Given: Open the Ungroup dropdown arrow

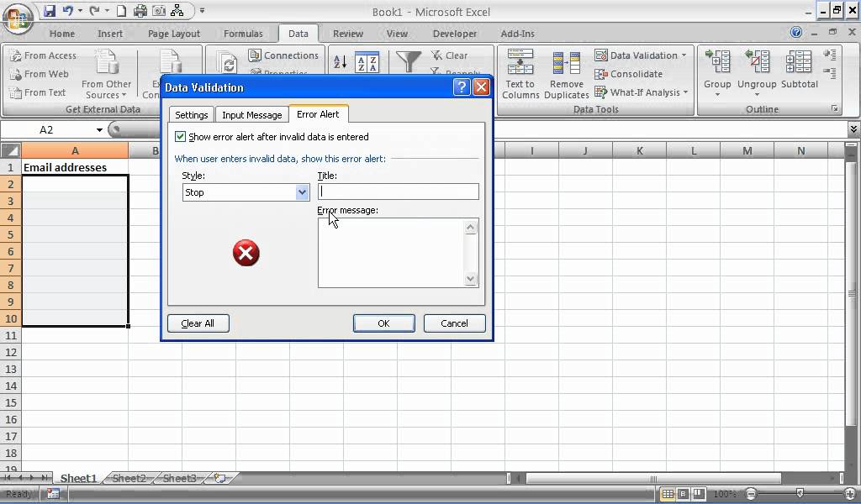Looking at the screenshot, I should coord(757,95).
